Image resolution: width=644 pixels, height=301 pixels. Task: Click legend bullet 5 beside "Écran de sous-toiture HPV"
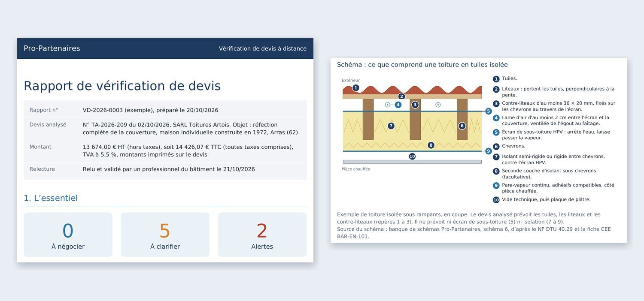[496, 132]
